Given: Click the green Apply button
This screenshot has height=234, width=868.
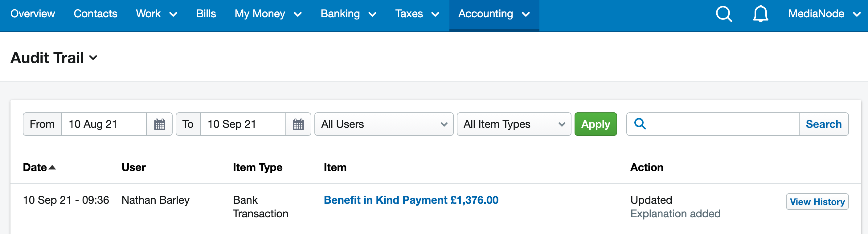Looking at the screenshot, I should pyautogui.click(x=596, y=124).
